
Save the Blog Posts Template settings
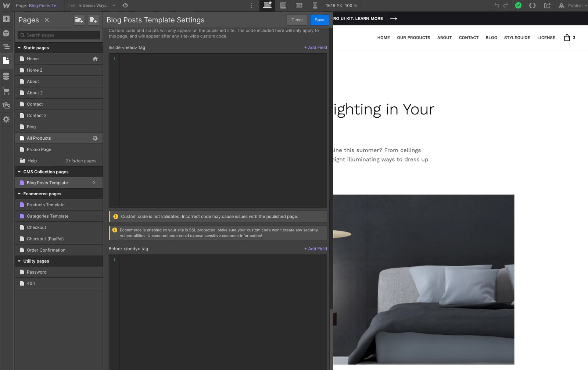click(319, 20)
